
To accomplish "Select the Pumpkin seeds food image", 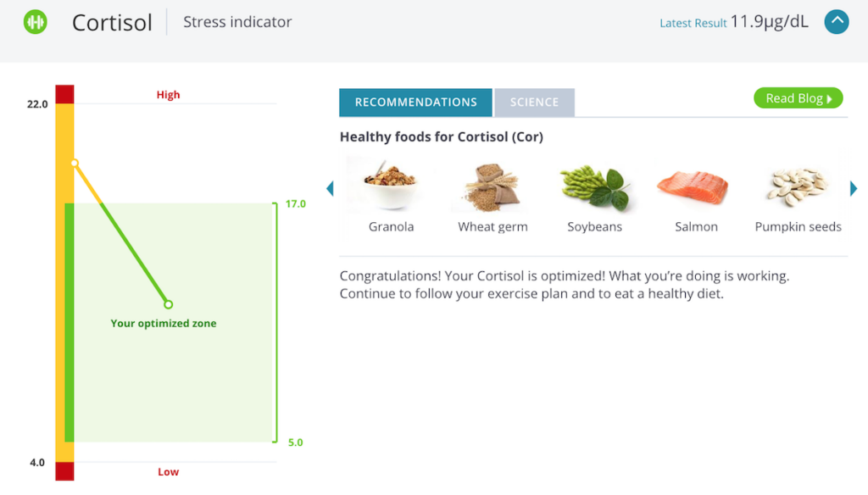I will point(798,185).
